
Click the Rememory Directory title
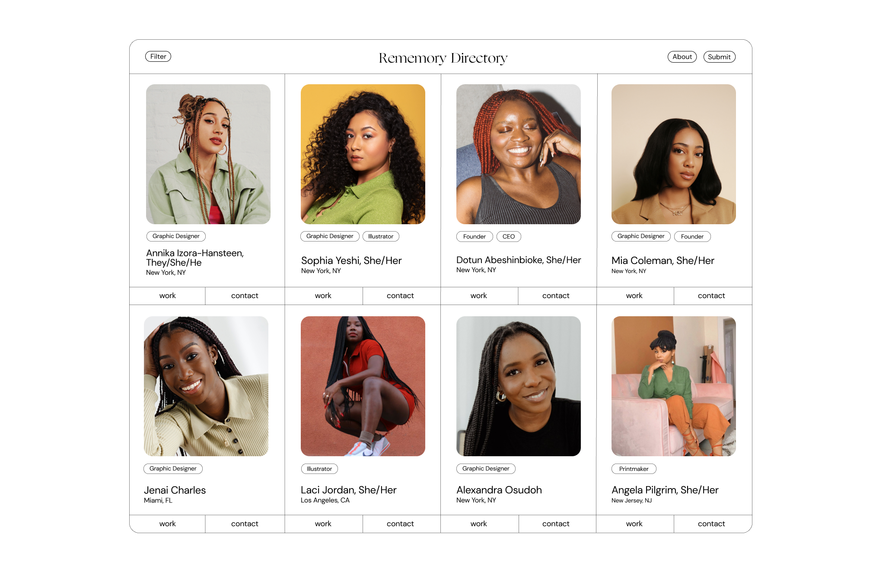pos(443,58)
